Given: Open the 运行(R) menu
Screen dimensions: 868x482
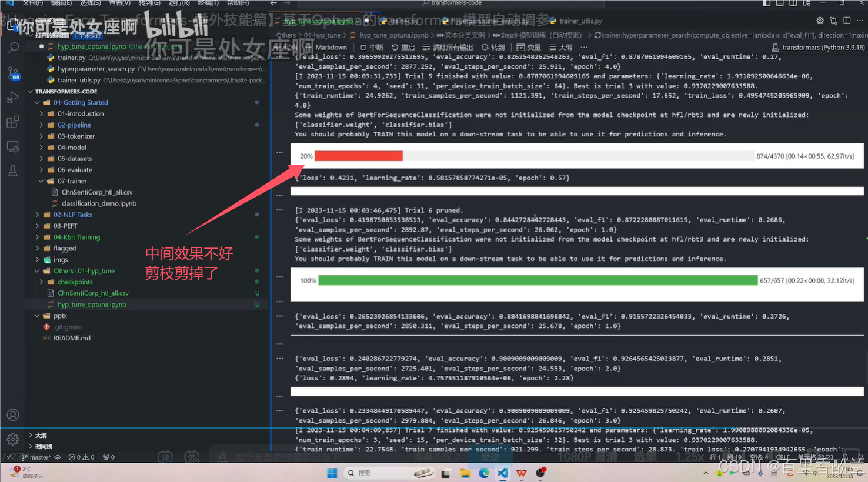Looking at the screenshot, I should point(179,3).
